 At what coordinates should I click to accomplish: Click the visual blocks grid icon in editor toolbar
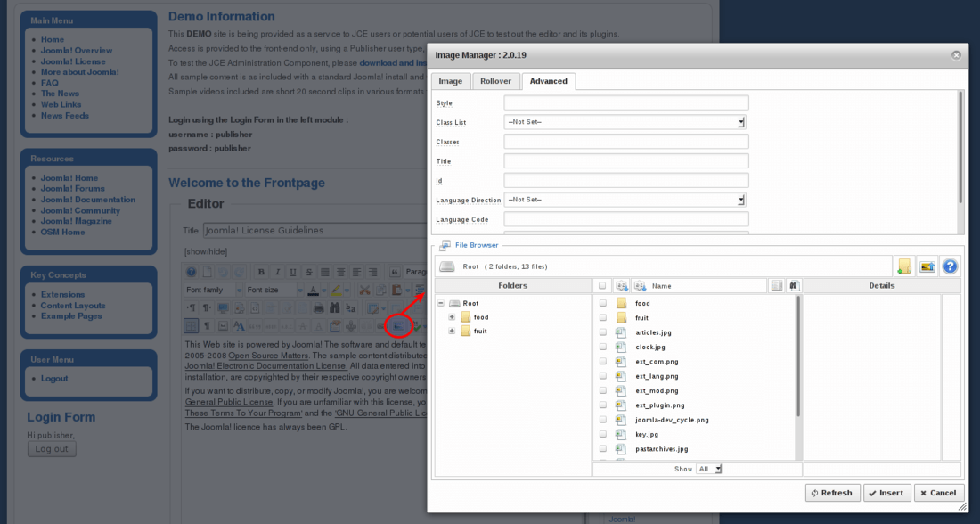click(192, 326)
